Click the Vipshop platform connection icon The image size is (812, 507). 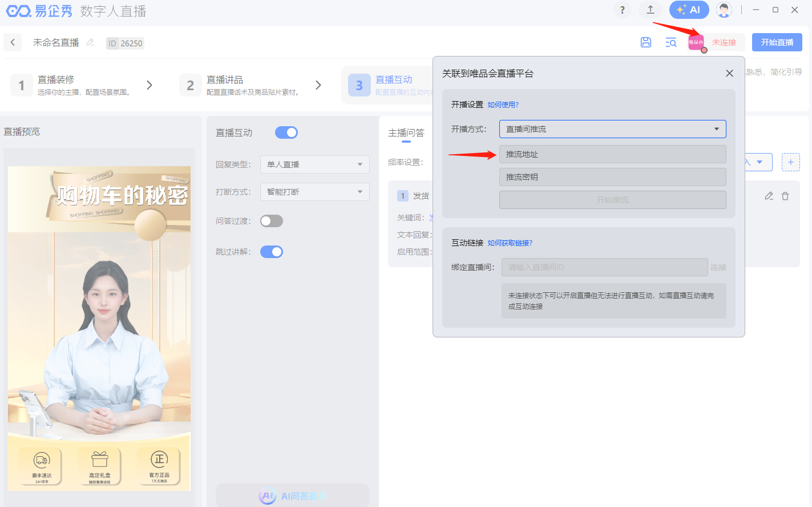click(696, 43)
